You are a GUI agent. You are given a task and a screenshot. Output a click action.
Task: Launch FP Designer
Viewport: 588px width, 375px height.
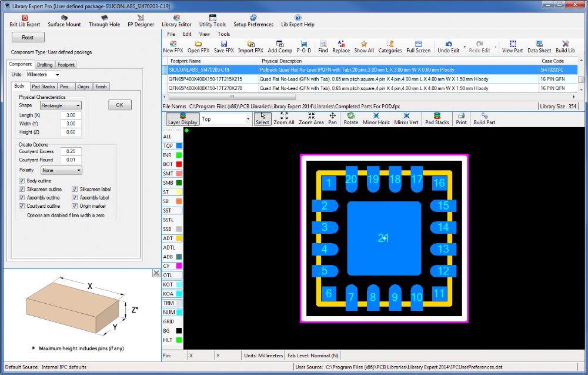tap(141, 21)
